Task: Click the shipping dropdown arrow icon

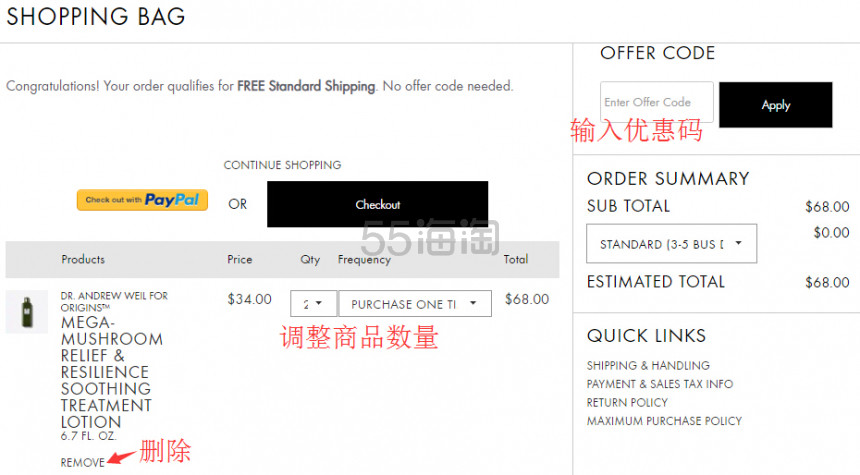Action: [738, 243]
